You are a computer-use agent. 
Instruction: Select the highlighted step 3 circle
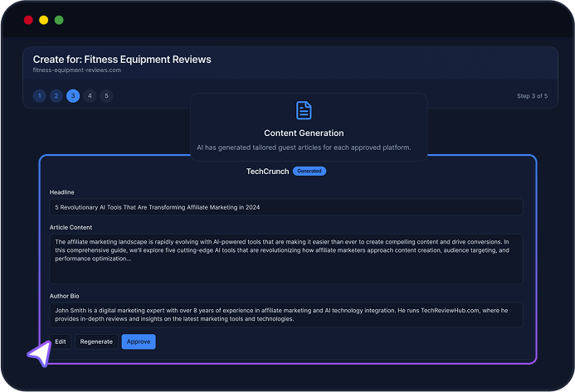[73, 96]
